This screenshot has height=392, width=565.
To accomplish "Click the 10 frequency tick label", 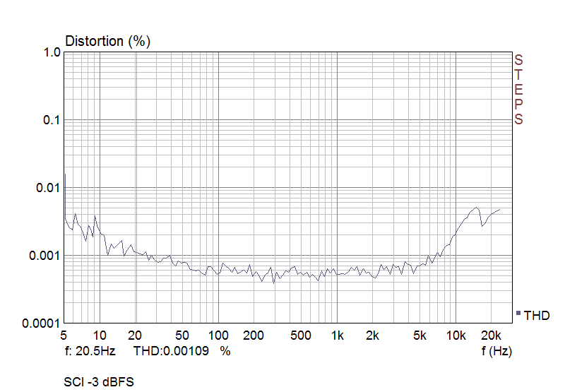I will (100, 335).
